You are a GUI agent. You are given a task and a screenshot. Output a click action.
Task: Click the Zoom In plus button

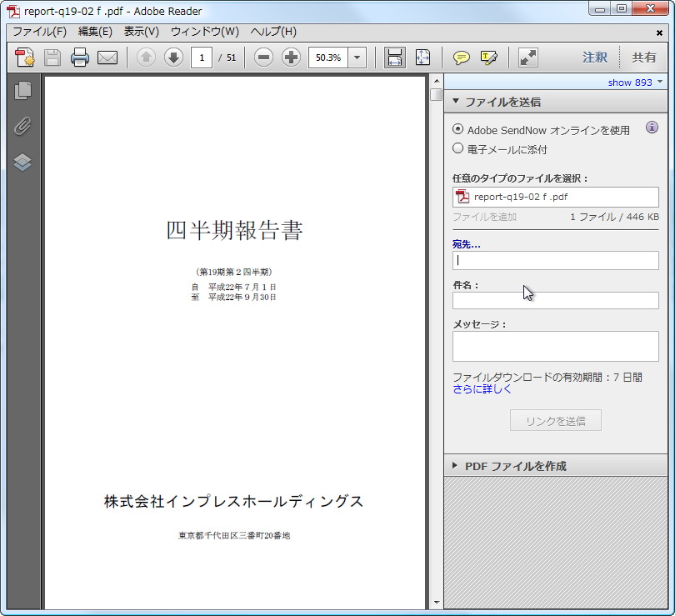click(x=289, y=58)
